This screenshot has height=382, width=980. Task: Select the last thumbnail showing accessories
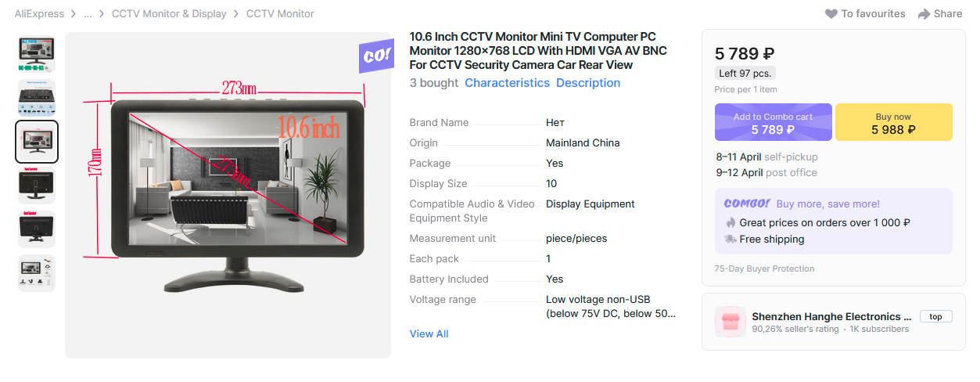click(37, 273)
